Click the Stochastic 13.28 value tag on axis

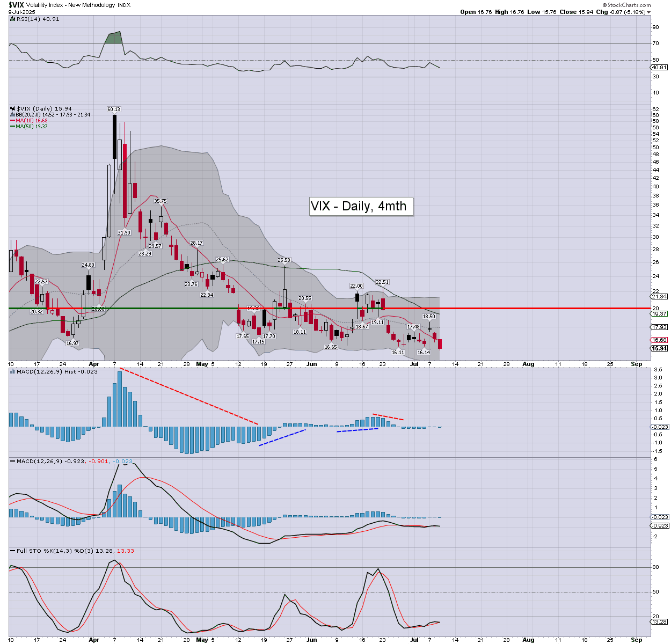click(x=659, y=621)
